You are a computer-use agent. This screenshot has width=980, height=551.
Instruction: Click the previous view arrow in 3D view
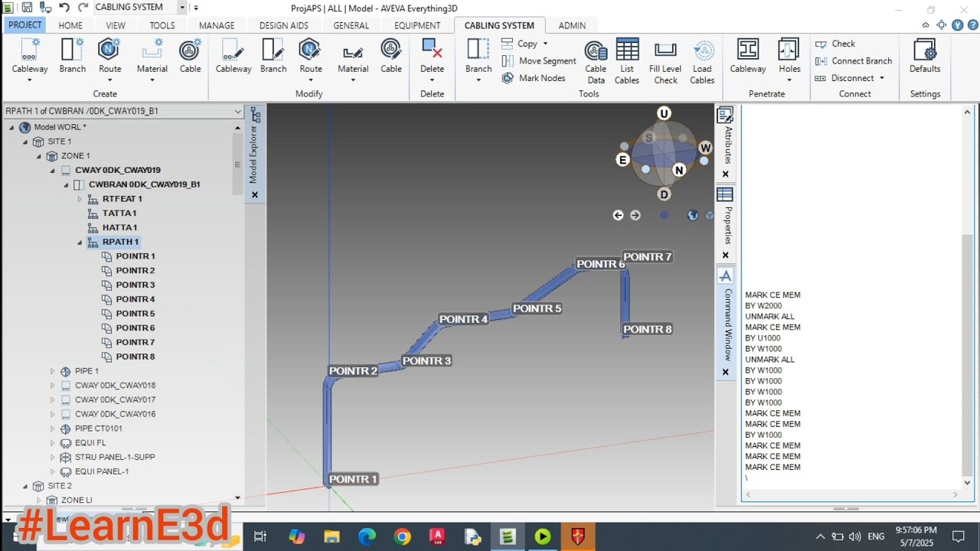pyautogui.click(x=618, y=215)
